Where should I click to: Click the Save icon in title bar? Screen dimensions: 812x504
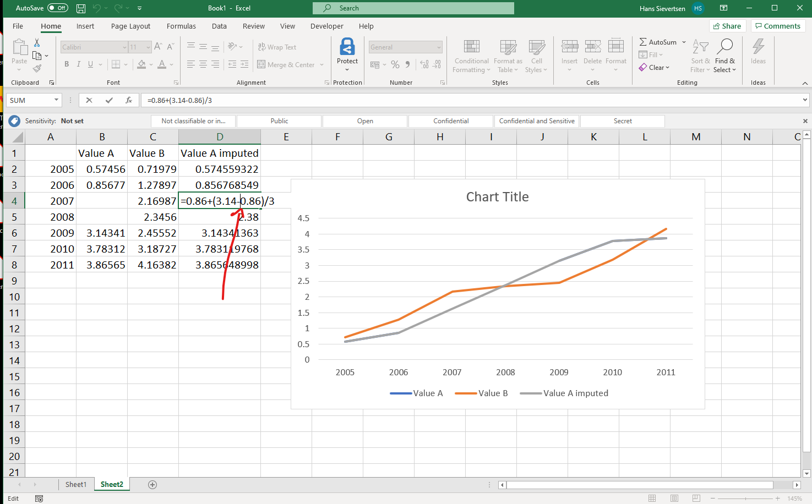click(x=81, y=8)
